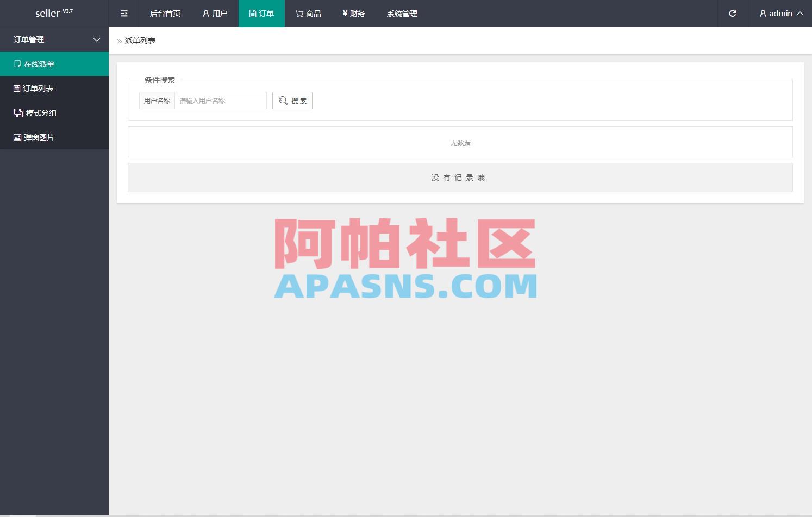Viewport: 812px width, 517px height.
Task: Open 弹窗图片 in the sidebar
Action: [x=17, y=137]
